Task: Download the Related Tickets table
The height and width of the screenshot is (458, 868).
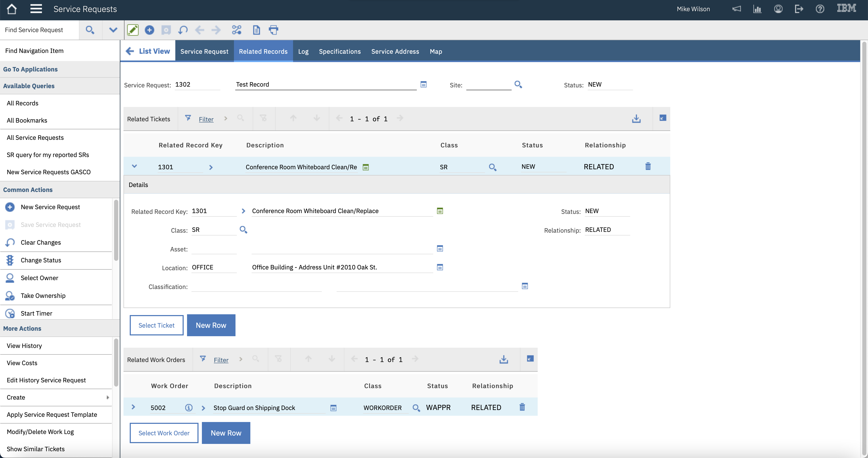Action: (636, 119)
